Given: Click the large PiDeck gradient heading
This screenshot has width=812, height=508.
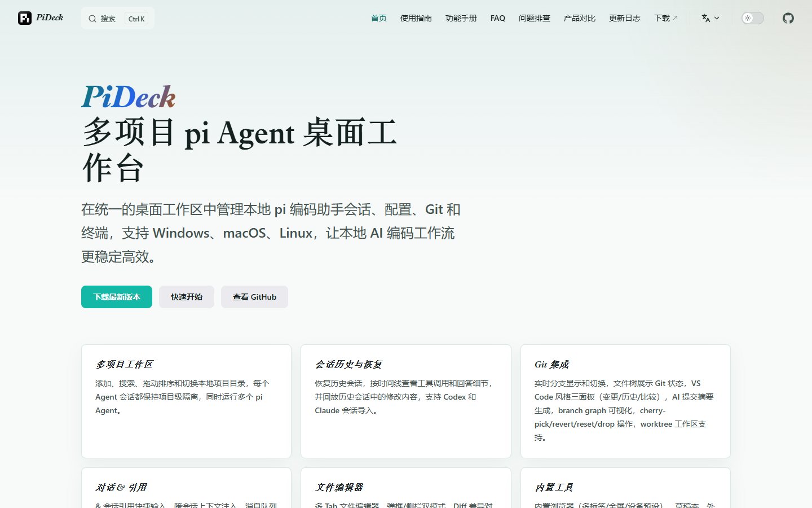Looking at the screenshot, I should tap(129, 97).
